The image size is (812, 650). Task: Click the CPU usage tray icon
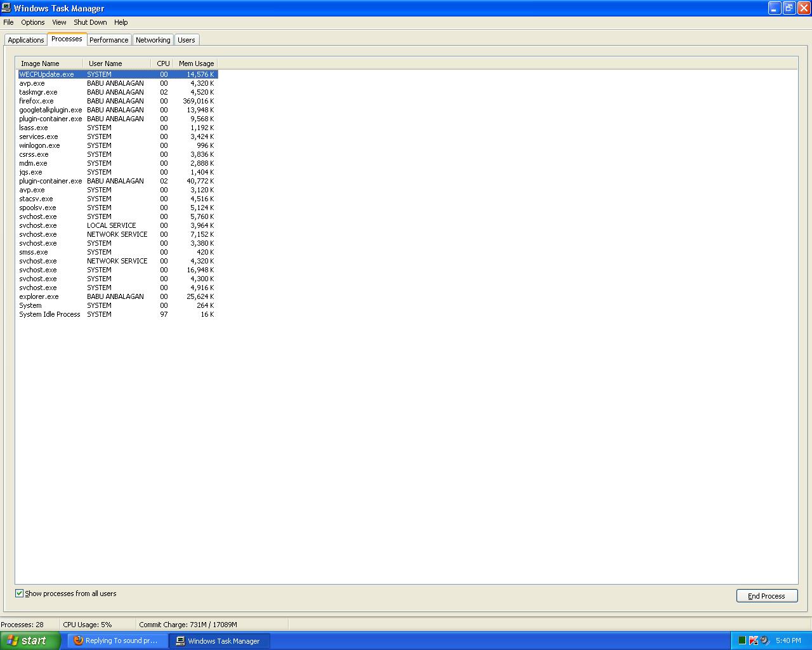click(x=742, y=640)
